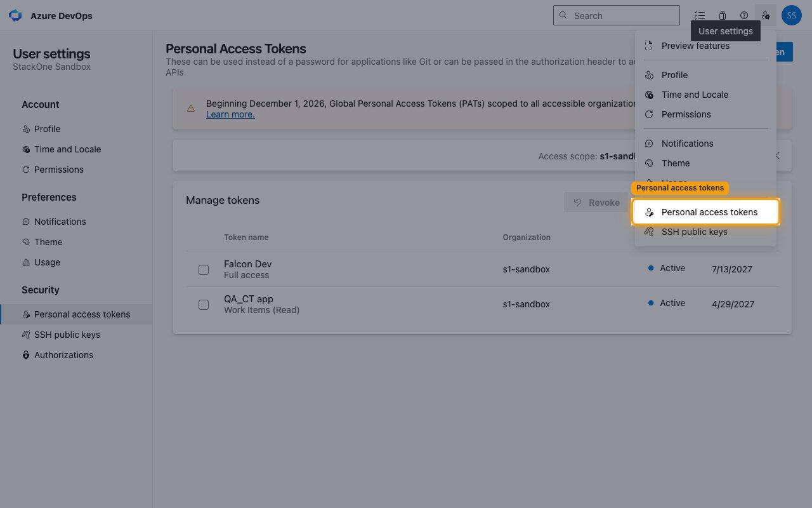Choose Personal access tokens menu entry
Screen dimensions: 812x508
tap(705, 212)
